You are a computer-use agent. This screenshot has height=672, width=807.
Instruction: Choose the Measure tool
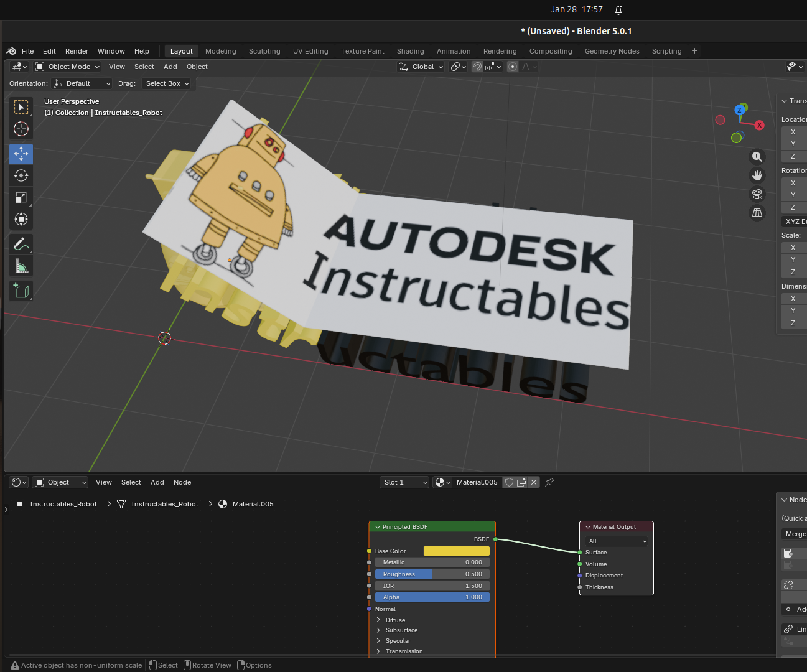[21, 266]
